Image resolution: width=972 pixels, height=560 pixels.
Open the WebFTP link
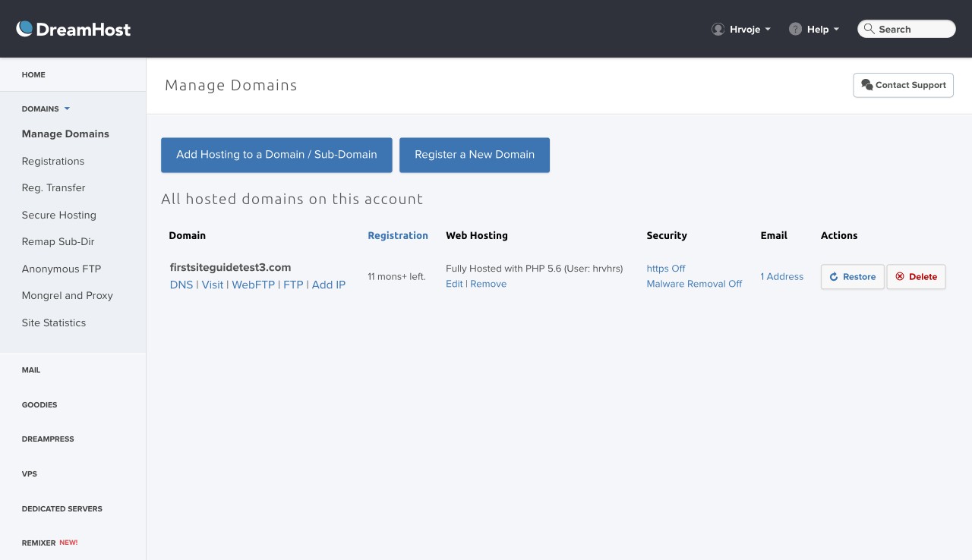tap(254, 285)
